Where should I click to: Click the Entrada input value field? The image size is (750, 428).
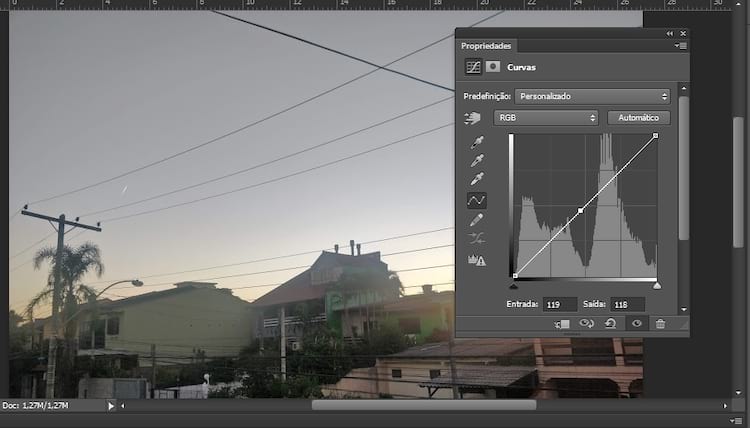[561, 305]
